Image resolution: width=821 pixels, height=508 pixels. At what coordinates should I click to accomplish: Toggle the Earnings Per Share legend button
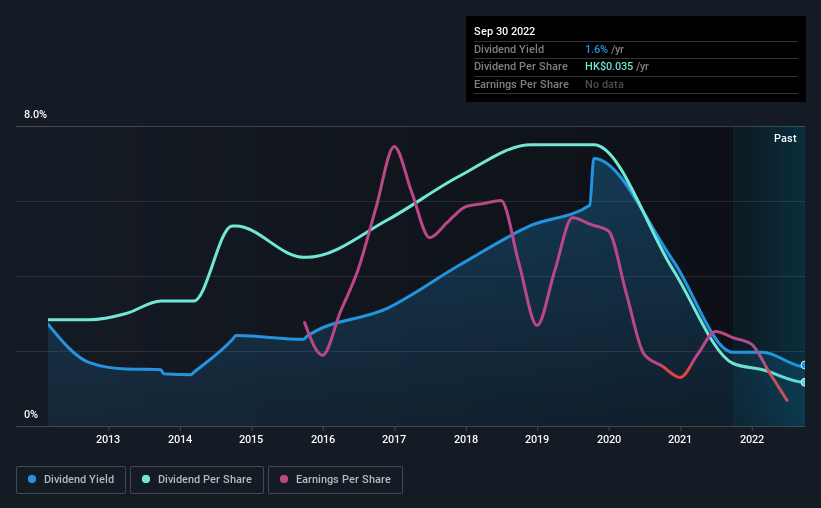(335, 480)
